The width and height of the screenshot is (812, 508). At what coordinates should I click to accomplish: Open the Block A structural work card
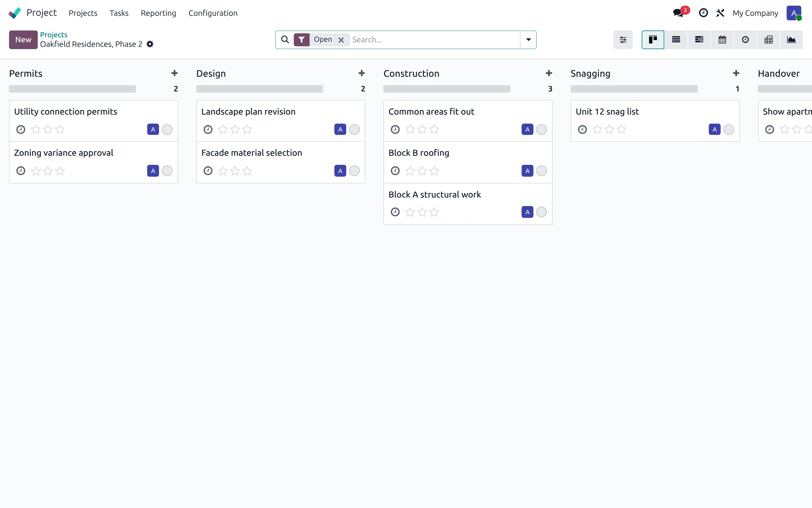click(468, 203)
